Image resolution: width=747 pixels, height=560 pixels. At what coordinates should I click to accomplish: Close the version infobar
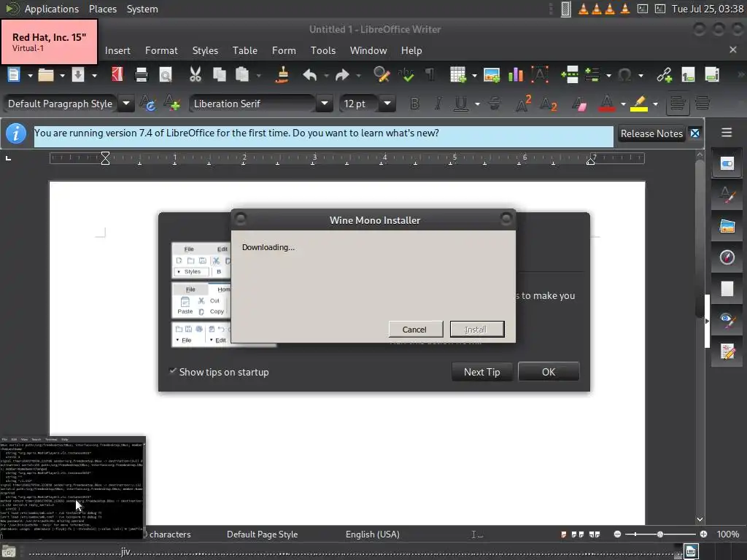[x=695, y=133]
